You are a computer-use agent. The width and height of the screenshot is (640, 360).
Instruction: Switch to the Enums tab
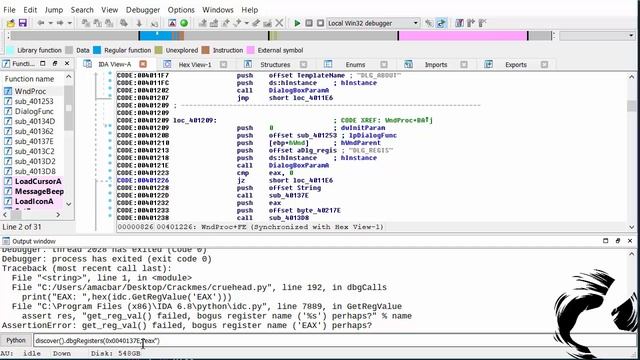click(355, 64)
